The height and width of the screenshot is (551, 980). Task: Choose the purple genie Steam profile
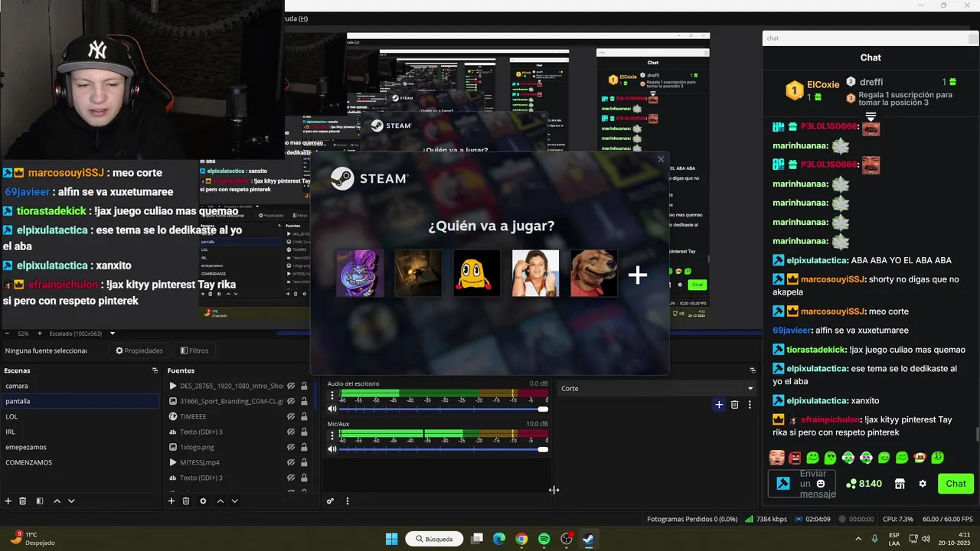pyautogui.click(x=359, y=273)
